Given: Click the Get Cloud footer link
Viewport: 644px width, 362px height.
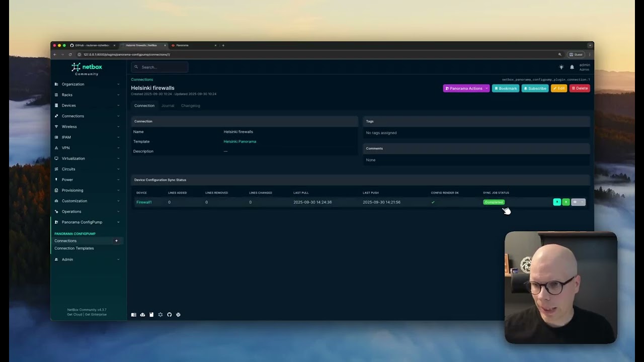Looking at the screenshot, I should pyautogui.click(x=74, y=314).
